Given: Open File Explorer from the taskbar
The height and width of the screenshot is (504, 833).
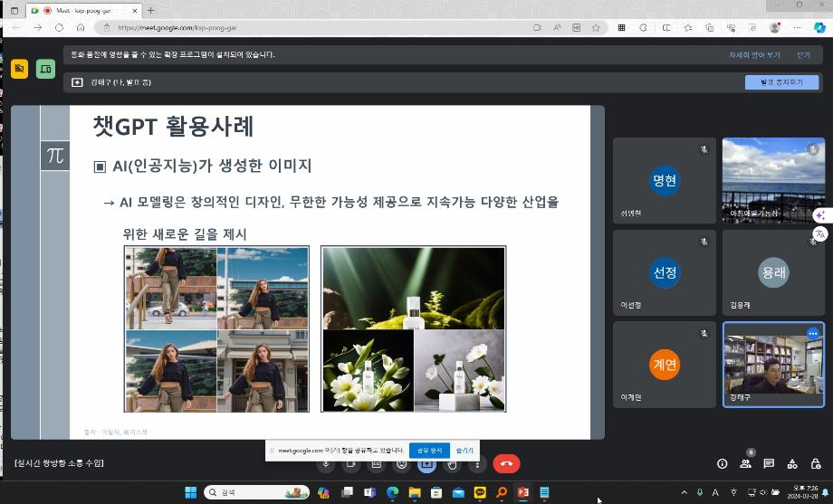Looking at the screenshot, I should pyautogui.click(x=415, y=492).
